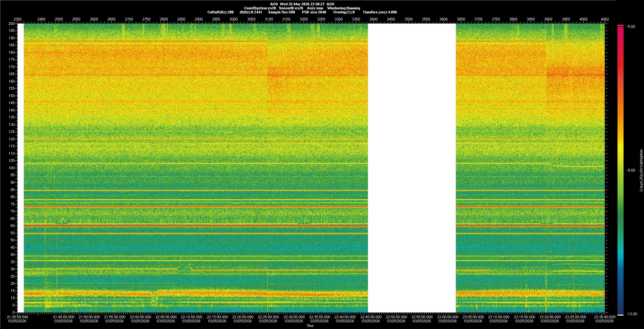The height and width of the screenshot is (329, 644).
Task: Select the -9.00 amplitude scale label
Action: pyautogui.click(x=631, y=171)
